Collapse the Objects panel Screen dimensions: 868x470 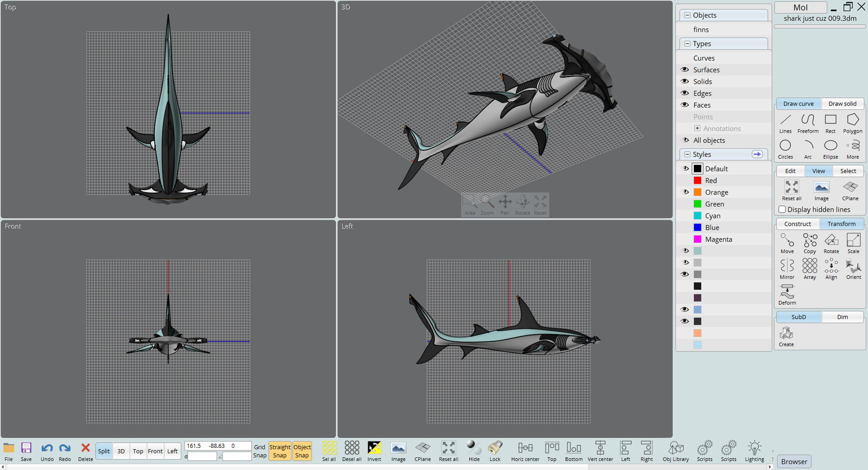tap(687, 15)
